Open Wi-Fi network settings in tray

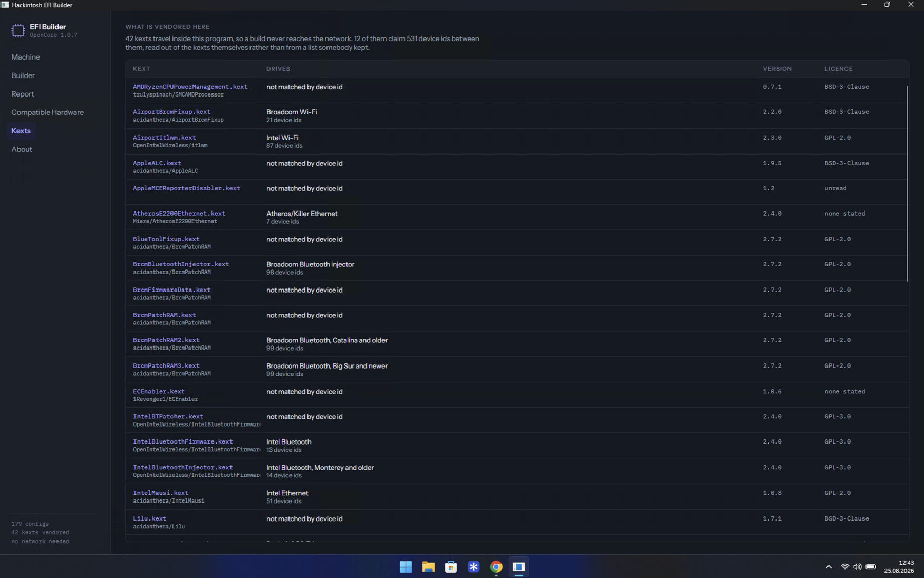point(844,567)
